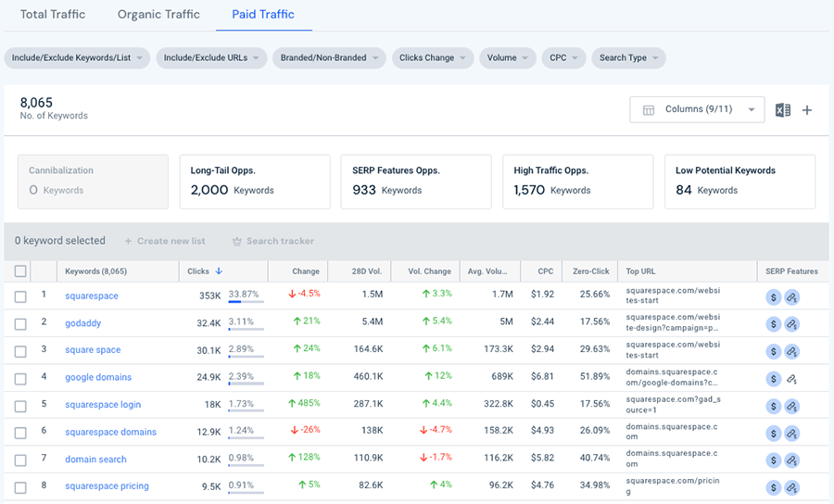Sort by Zero-Click column header
This screenshot has height=504, width=834.
[x=591, y=271]
